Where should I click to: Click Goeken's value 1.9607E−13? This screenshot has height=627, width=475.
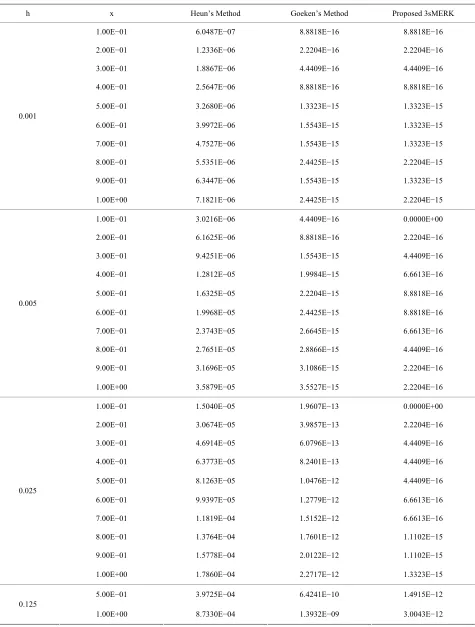click(319, 406)
